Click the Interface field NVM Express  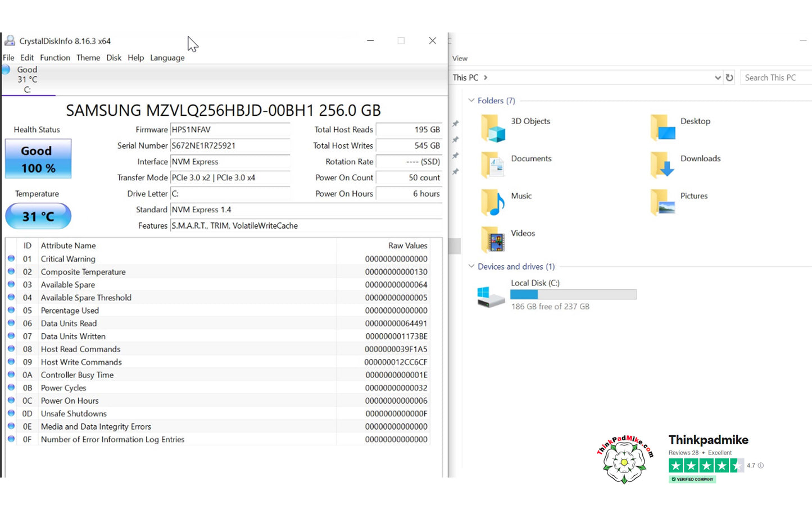[230, 162]
